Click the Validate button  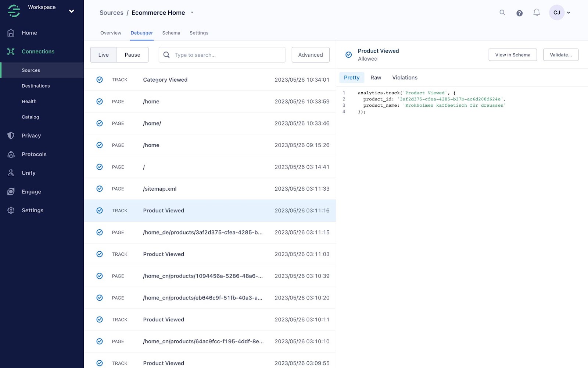560,54
